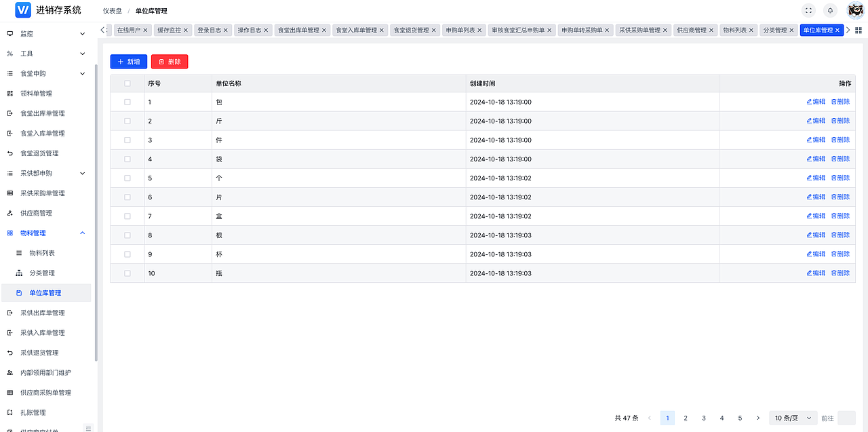Open the 10 条/页 page size dropdown

point(793,418)
